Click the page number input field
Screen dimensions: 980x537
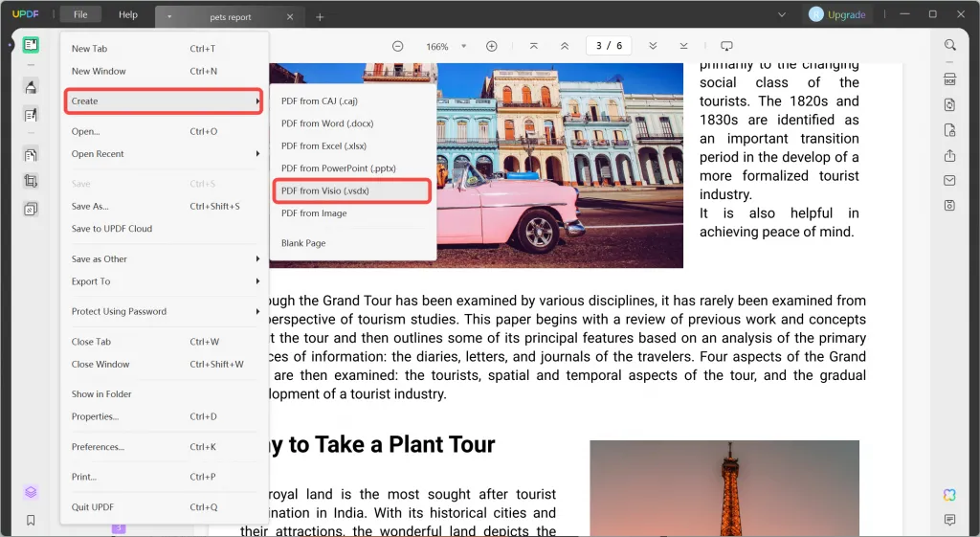609,46
